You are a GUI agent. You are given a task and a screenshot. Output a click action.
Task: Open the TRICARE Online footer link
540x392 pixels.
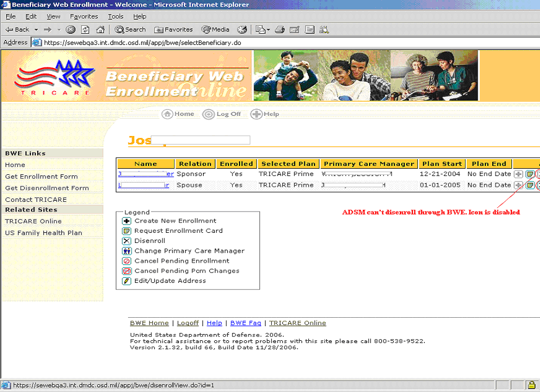298,323
